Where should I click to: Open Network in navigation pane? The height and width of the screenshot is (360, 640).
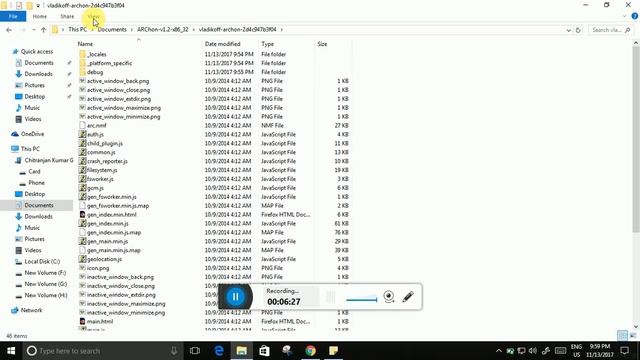click(x=31, y=310)
